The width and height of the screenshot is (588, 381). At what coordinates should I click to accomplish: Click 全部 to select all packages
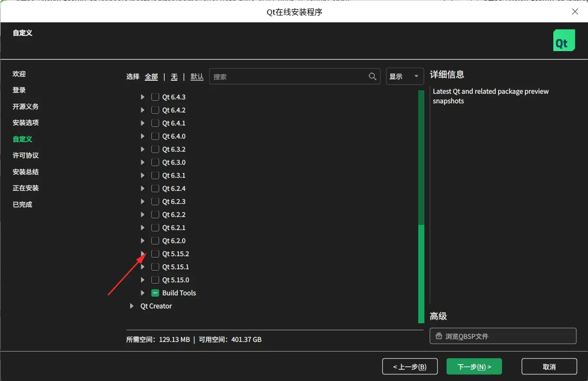151,77
